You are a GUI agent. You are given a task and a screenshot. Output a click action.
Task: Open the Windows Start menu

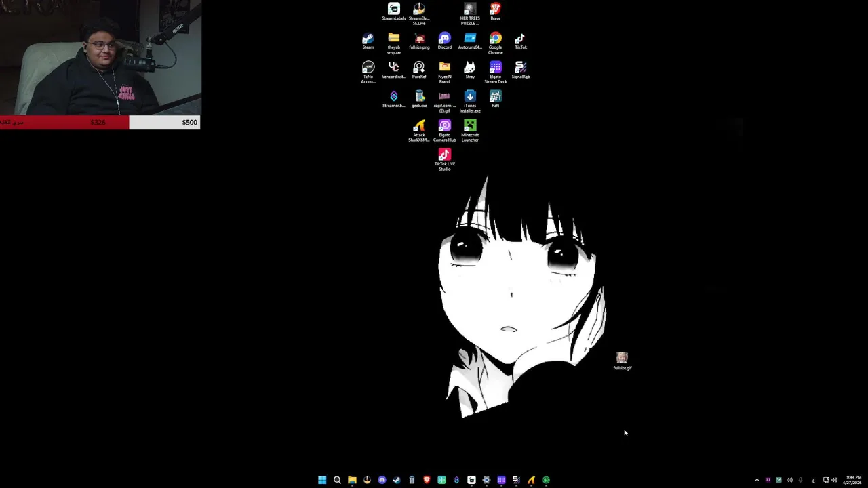coord(322,480)
